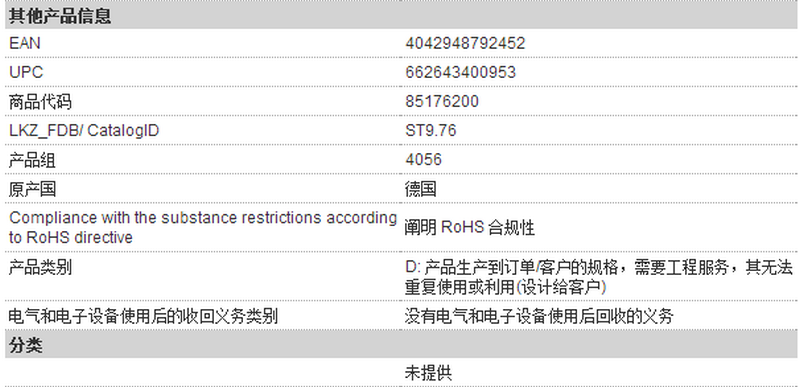Click the UPC label
The image size is (800, 387).
26,72
